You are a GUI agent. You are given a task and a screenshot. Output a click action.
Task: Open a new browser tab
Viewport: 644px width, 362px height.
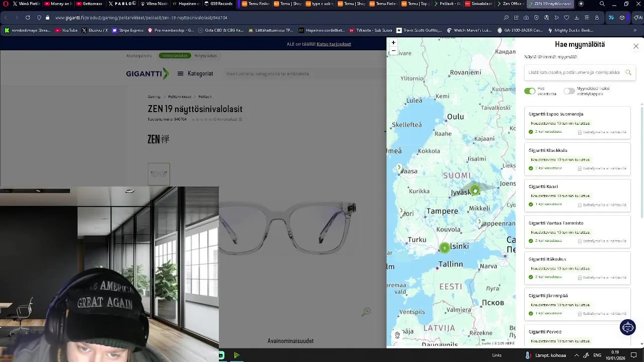click(x=581, y=4)
